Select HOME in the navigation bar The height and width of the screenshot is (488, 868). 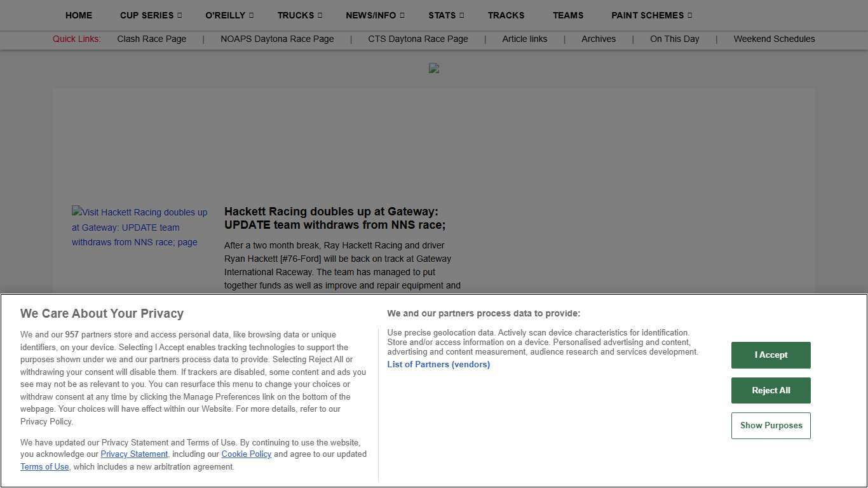click(78, 15)
